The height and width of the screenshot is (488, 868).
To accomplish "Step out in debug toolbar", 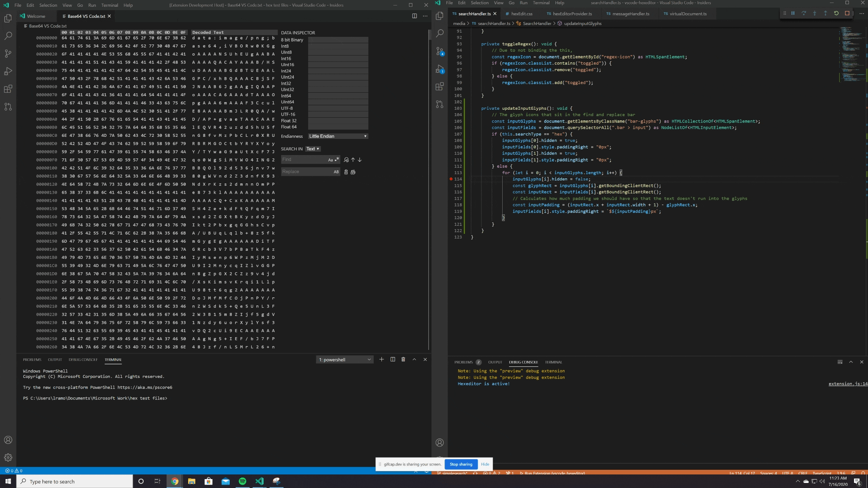I will [x=825, y=13].
